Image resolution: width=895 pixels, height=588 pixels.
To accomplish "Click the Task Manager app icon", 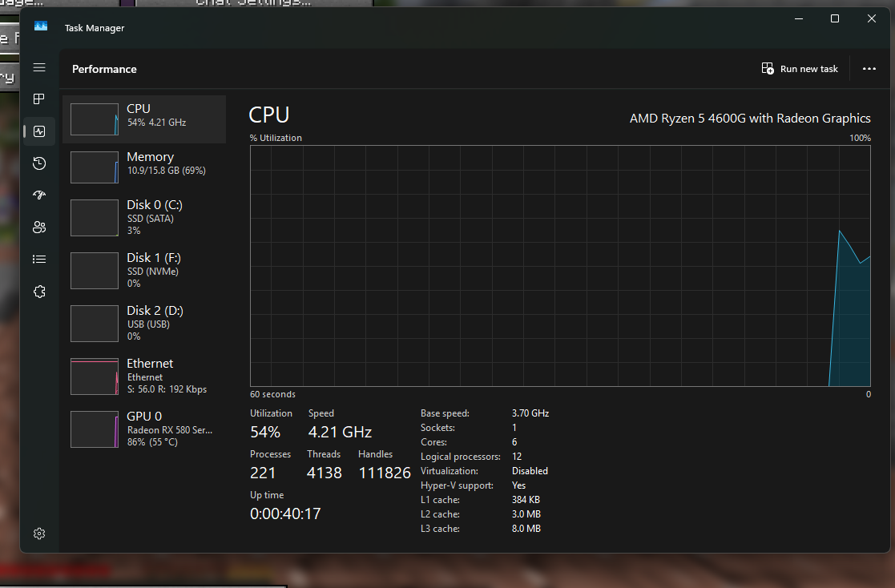I will click(x=41, y=26).
